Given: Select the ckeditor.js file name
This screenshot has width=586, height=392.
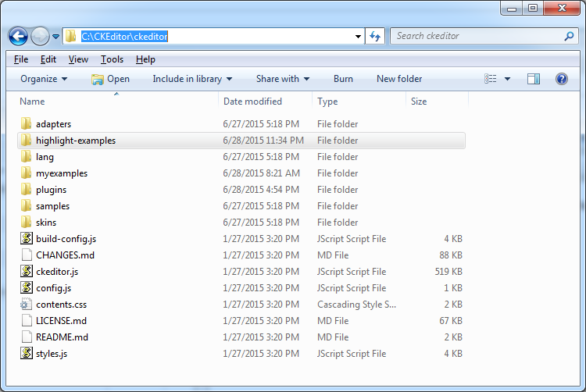Looking at the screenshot, I should 57,272.
